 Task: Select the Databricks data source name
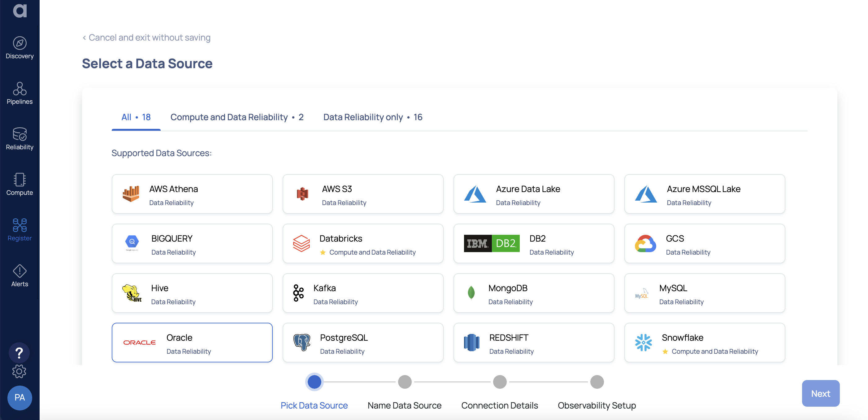click(341, 238)
